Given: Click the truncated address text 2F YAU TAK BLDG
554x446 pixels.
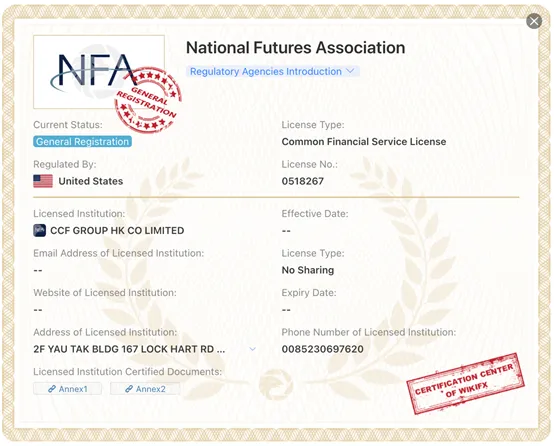Looking at the screenshot, I should [x=129, y=349].
